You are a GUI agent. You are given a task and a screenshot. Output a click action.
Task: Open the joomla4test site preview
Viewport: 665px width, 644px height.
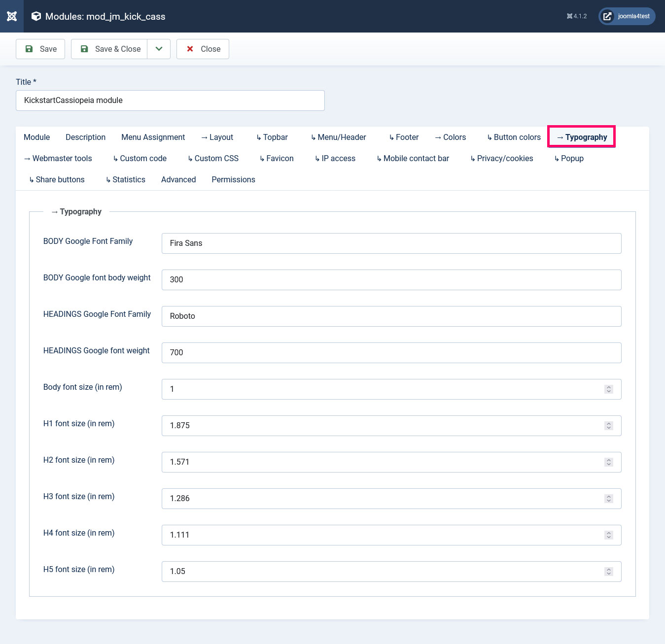[x=627, y=16]
